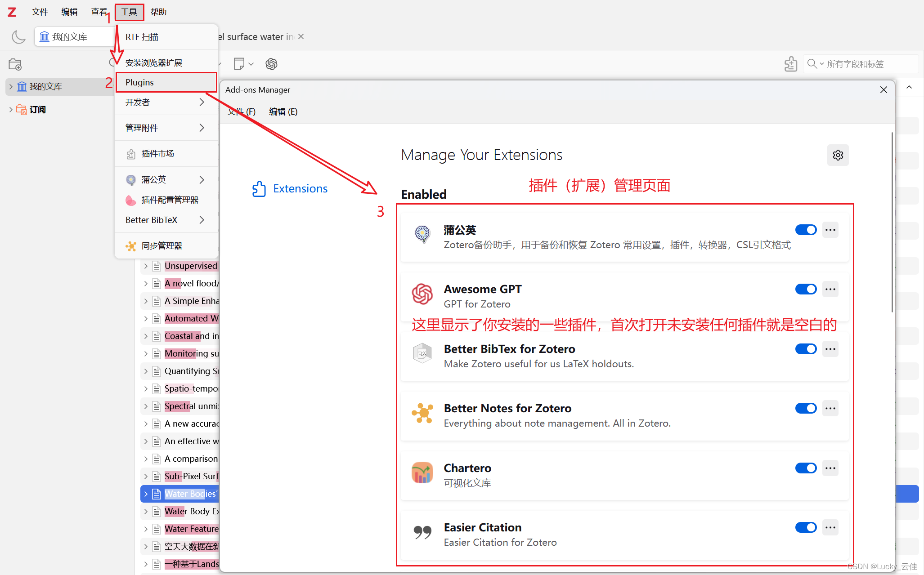Open more options for Better BibTex
This screenshot has height=575, width=924.
point(830,349)
